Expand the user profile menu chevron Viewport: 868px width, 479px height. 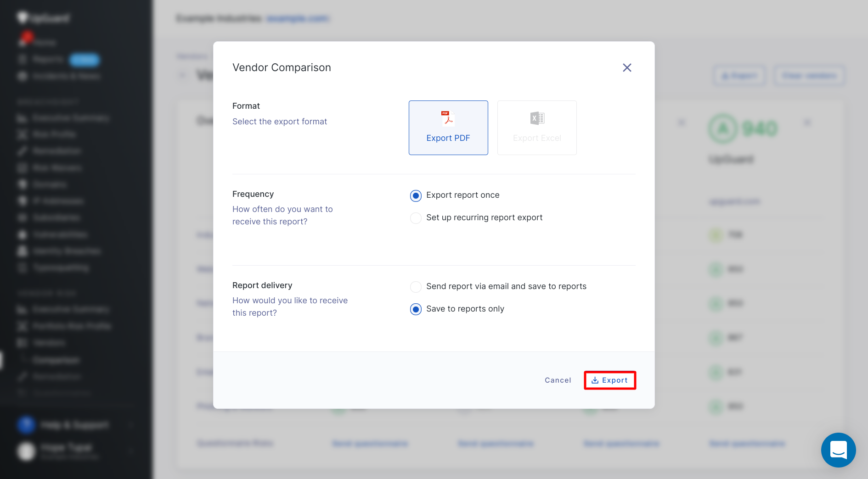(131, 451)
